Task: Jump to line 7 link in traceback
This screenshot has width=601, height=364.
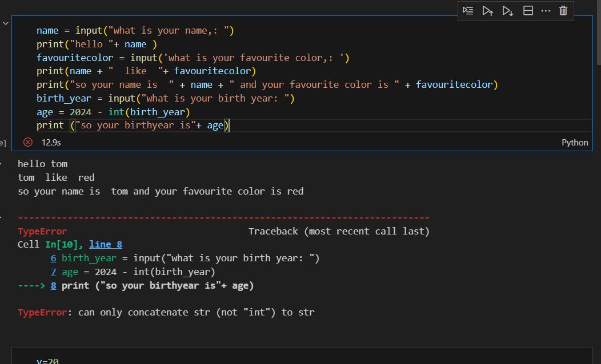Action: tap(54, 272)
